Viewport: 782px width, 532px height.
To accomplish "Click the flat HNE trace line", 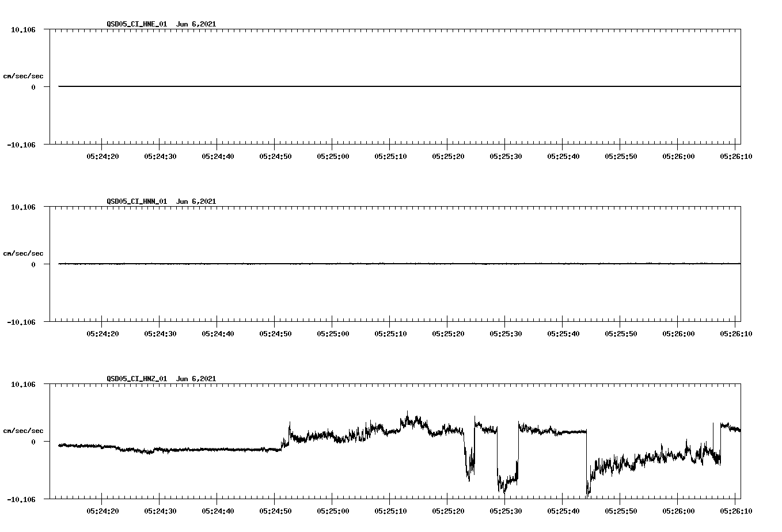I will point(400,86).
